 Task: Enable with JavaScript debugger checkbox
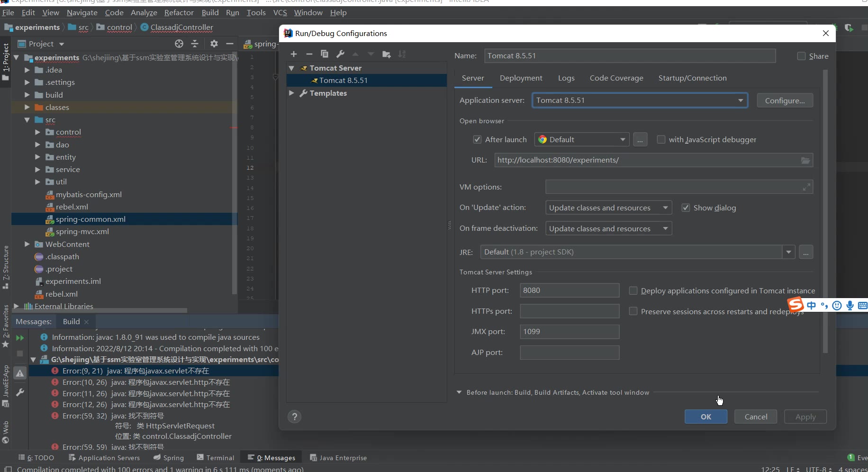click(661, 139)
